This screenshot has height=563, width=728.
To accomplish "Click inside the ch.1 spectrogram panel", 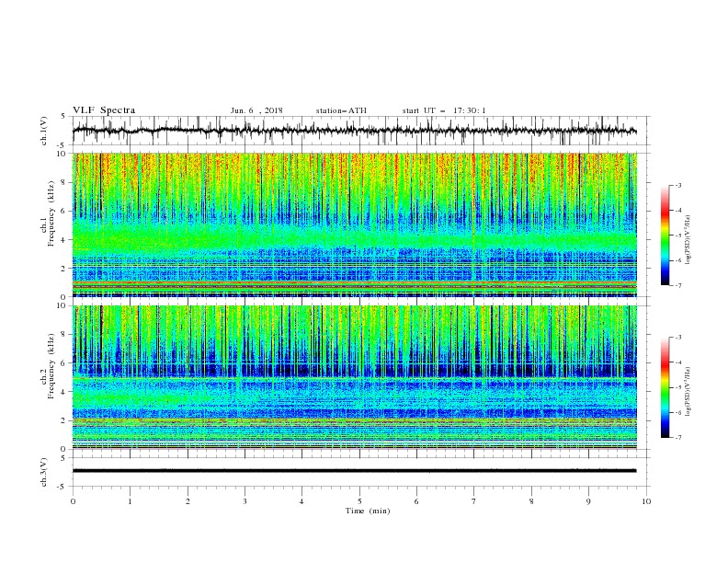I will [x=355, y=224].
